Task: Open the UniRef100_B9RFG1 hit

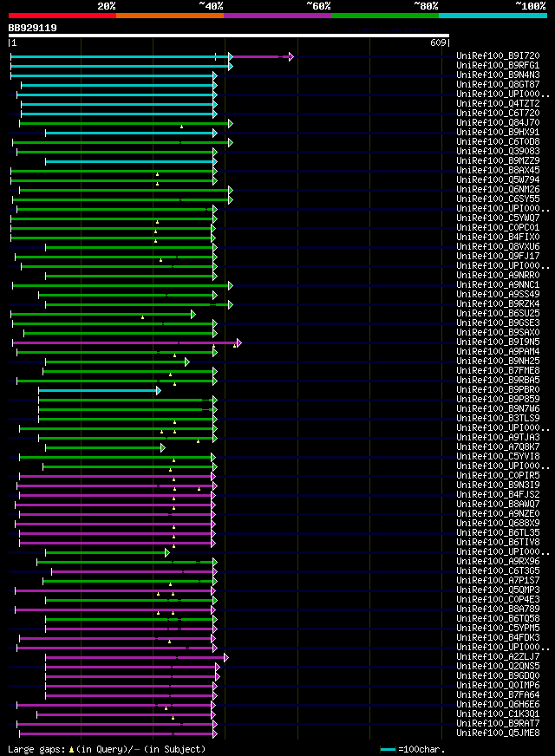Action: (x=498, y=66)
